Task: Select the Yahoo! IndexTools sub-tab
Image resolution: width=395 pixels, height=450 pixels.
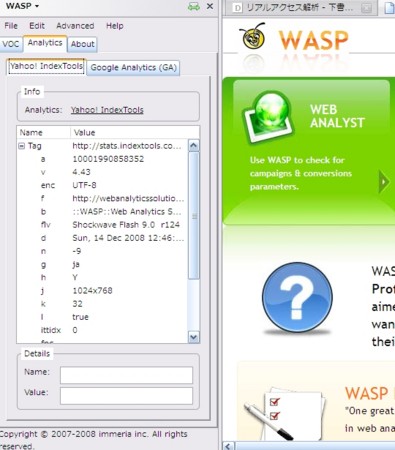Action: pyautogui.click(x=46, y=66)
